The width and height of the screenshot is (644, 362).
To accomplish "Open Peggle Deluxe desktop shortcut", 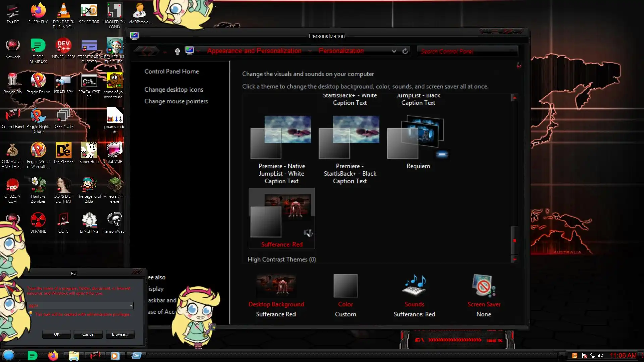I will coord(38,81).
